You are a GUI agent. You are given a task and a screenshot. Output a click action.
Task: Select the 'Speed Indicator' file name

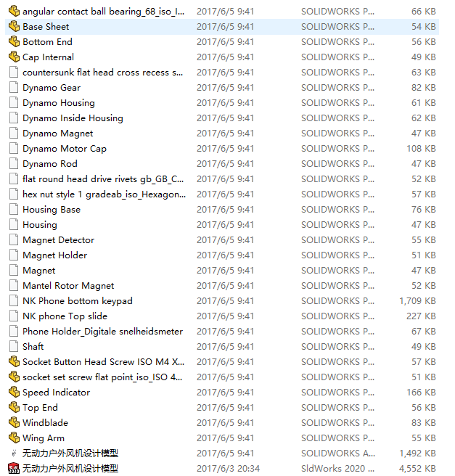56,393
